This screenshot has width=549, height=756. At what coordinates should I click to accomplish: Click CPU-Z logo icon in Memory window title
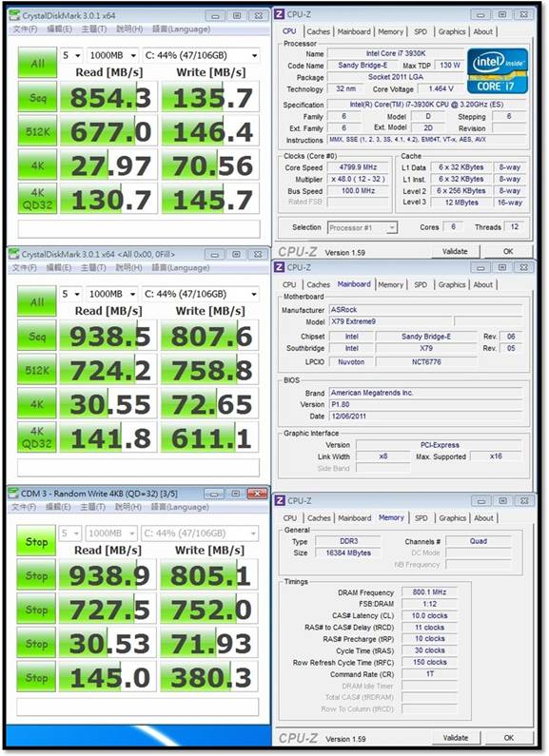click(280, 500)
